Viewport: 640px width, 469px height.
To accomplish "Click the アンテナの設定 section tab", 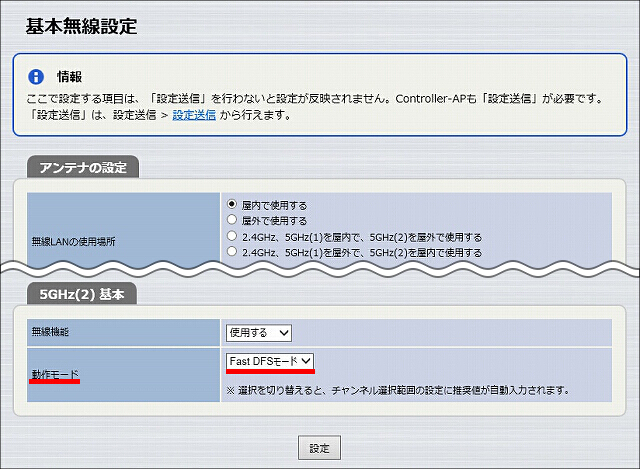I will pyautogui.click(x=83, y=167).
